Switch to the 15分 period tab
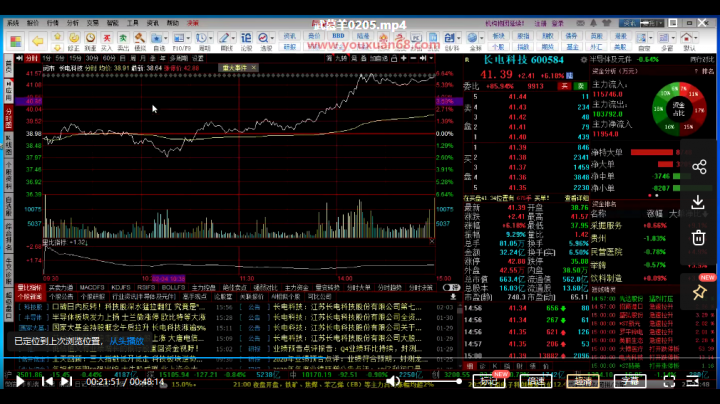Image resolution: width=720 pixels, height=404 pixels. pyautogui.click(x=75, y=58)
